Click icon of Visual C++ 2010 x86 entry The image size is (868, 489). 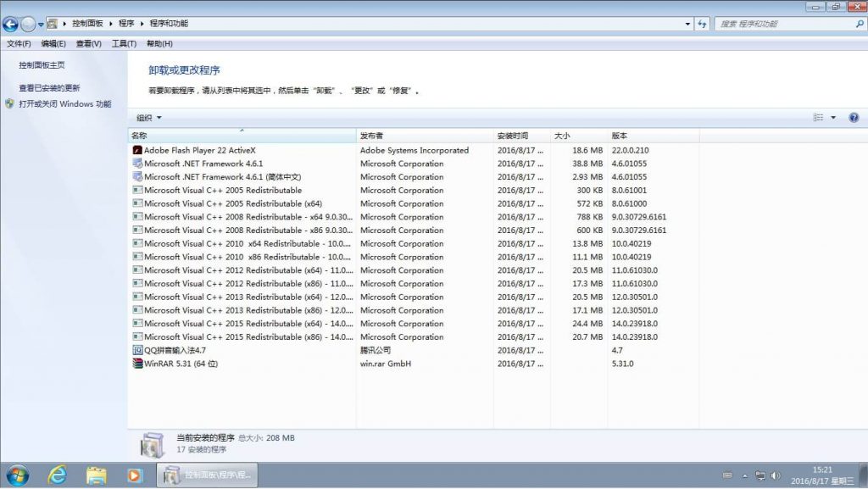[x=138, y=257]
